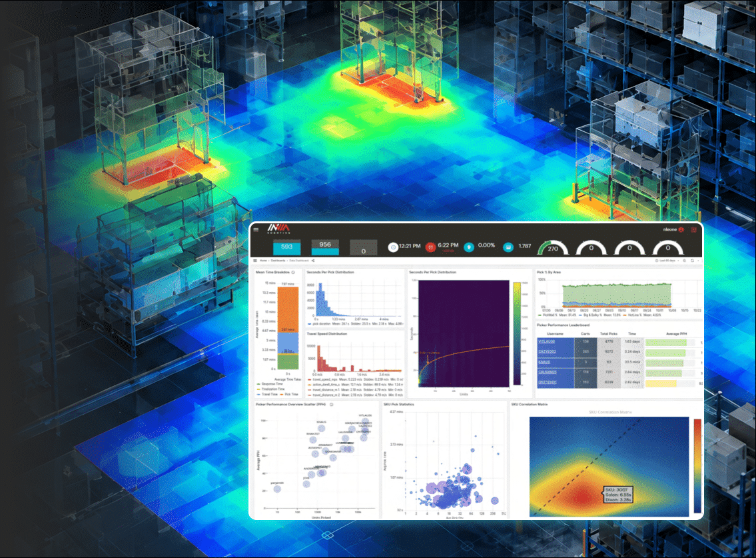Sort leaderboard by the Total Picks column header

pos(609,333)
